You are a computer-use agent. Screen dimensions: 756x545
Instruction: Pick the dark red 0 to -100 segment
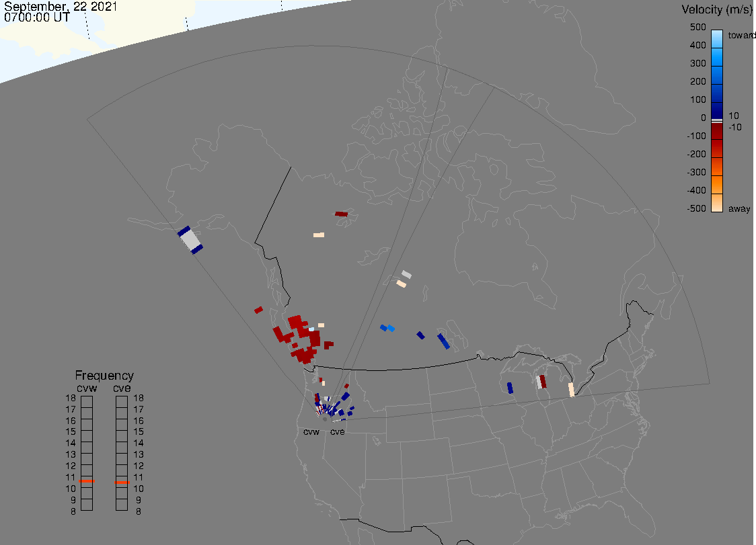(x=717, y=131)
